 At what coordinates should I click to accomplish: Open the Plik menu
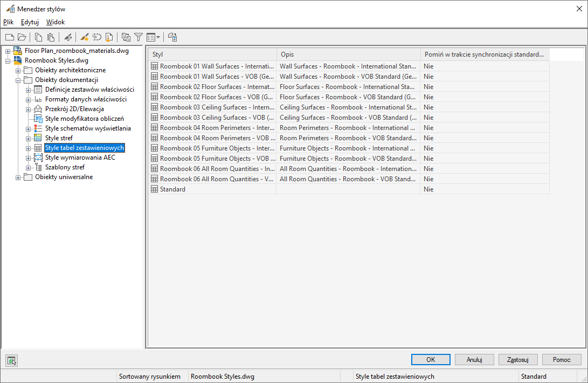(8, 22)
